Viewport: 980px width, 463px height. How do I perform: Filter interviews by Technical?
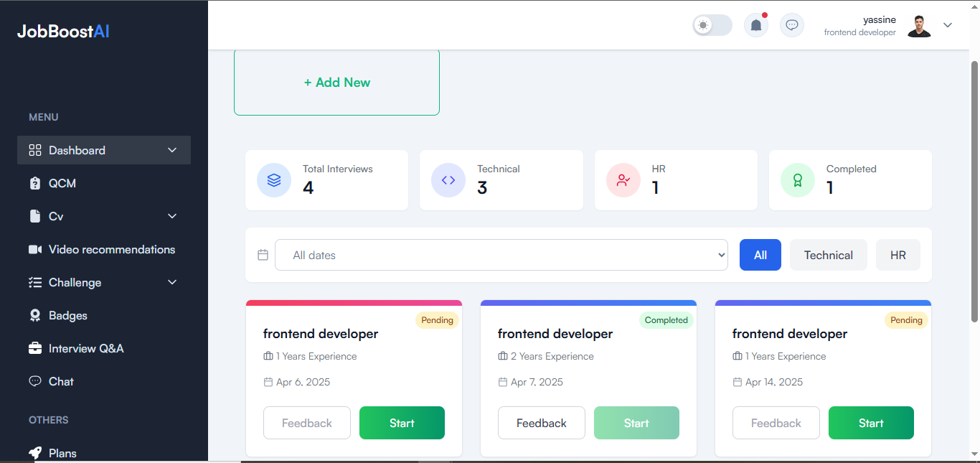coord(829,255)
